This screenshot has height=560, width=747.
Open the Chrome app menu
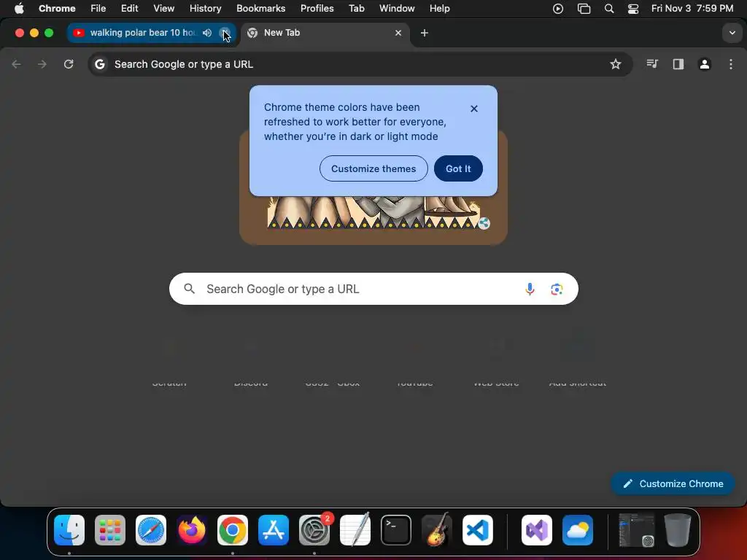point(57,9)
